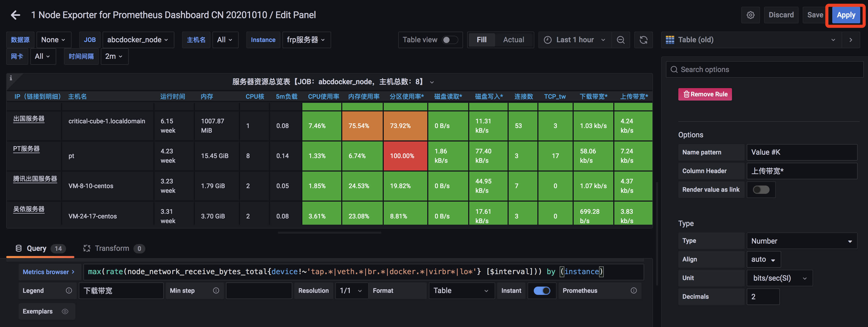
Task: Sort by CPU使用率 column header
Action: pyautogui.click(x=323, y=96)
